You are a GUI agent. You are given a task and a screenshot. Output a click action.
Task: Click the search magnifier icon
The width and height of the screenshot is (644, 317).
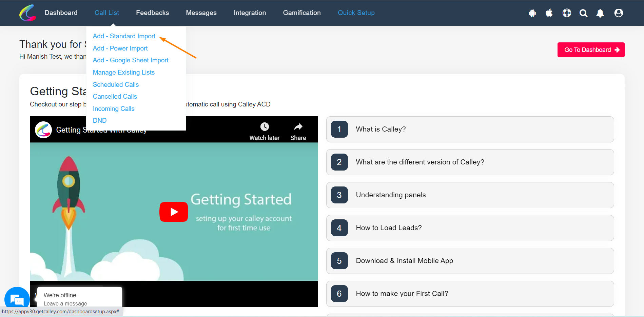(583, 13)
